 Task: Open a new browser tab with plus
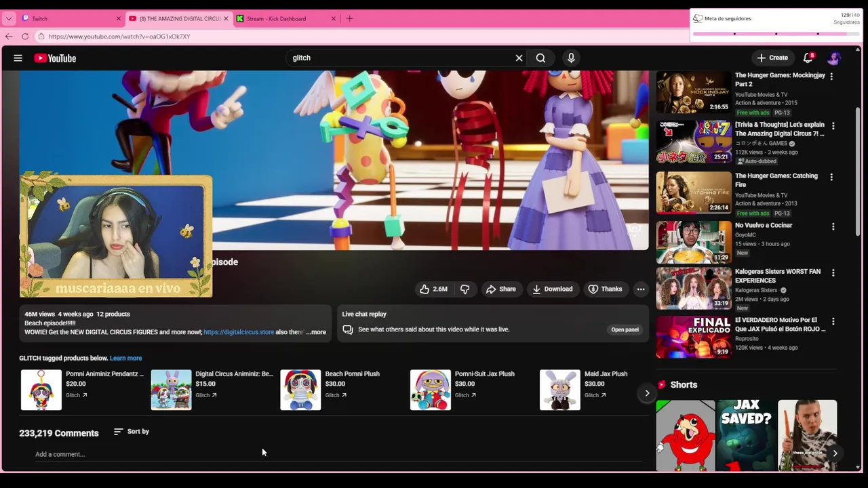tap(349, 18)
